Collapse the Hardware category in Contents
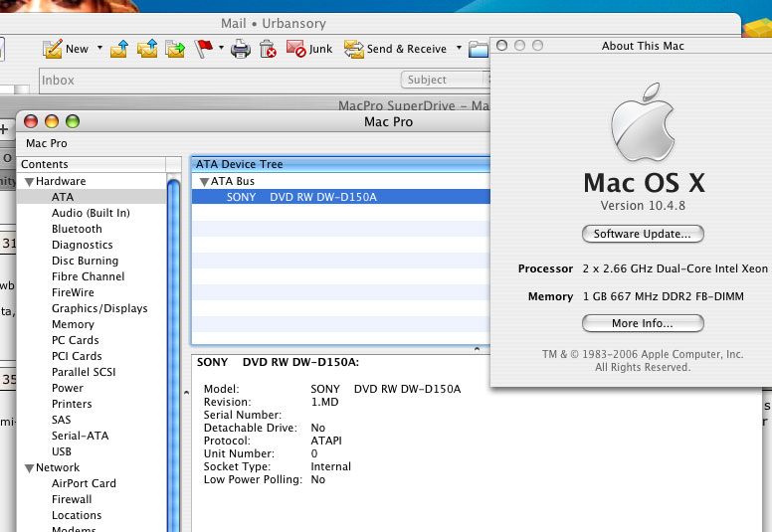 [x=30, y=182]
